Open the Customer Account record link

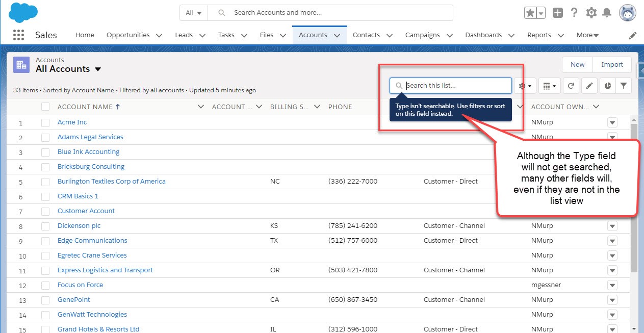[x=86, y=211]
